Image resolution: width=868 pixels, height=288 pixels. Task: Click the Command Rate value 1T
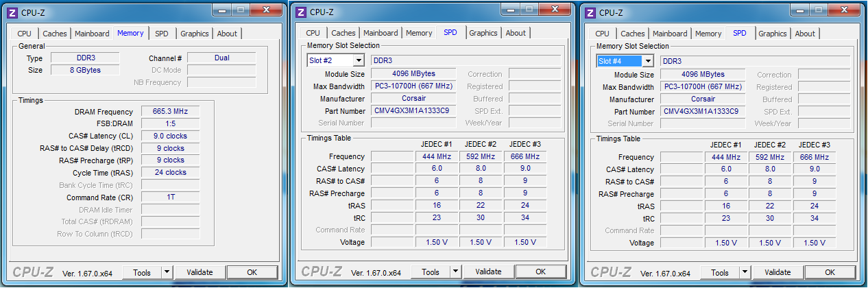pyautogui.click(x=171, y=197)
